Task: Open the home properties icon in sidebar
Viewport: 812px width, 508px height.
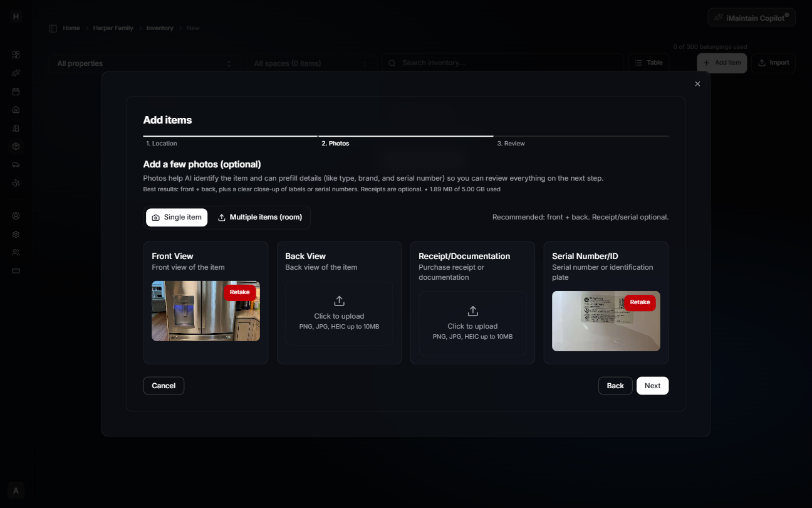Action: point(16,109)
